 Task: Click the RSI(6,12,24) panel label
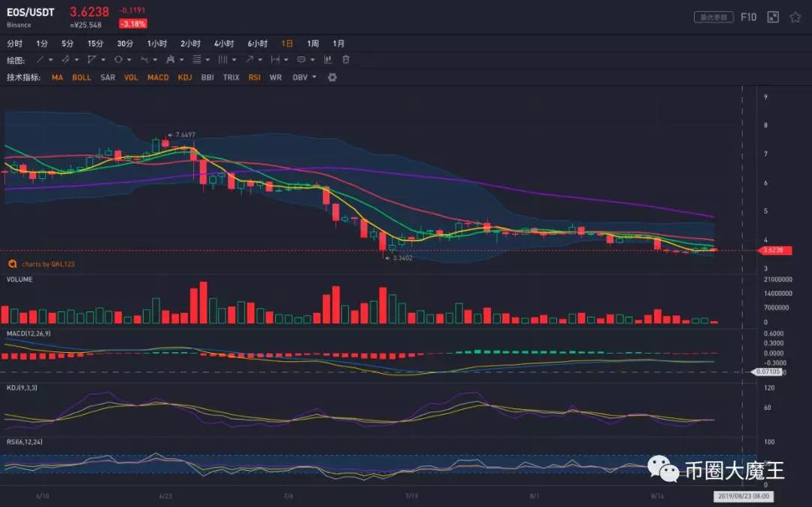[24, 442]
